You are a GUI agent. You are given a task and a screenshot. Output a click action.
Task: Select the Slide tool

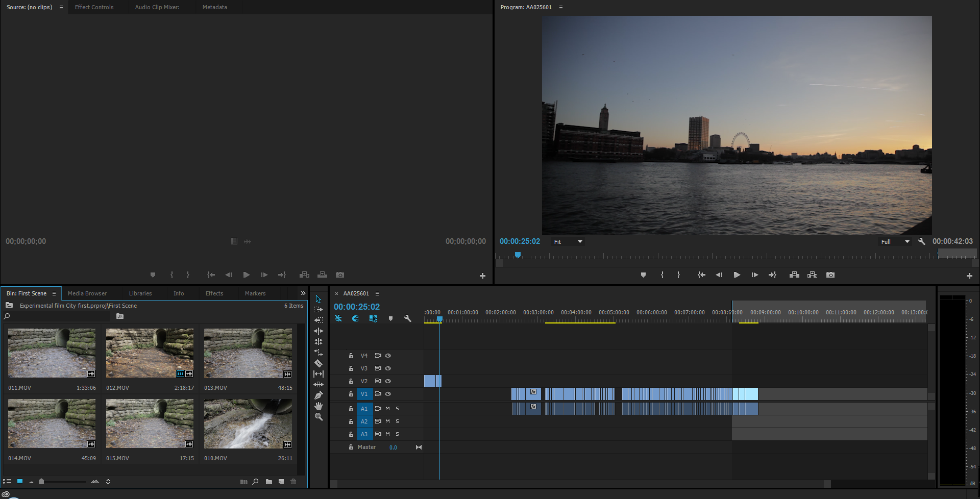[318, 385]
